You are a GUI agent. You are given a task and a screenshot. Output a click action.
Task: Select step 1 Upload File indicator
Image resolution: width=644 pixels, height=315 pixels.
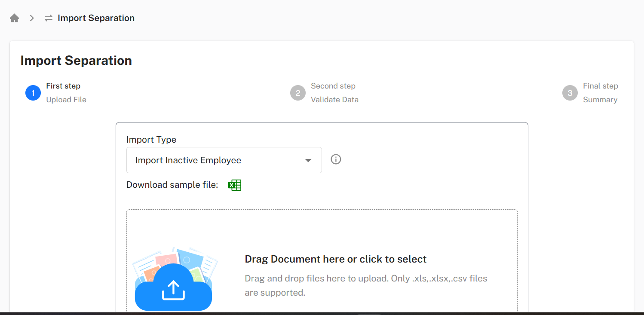(33, 93)
